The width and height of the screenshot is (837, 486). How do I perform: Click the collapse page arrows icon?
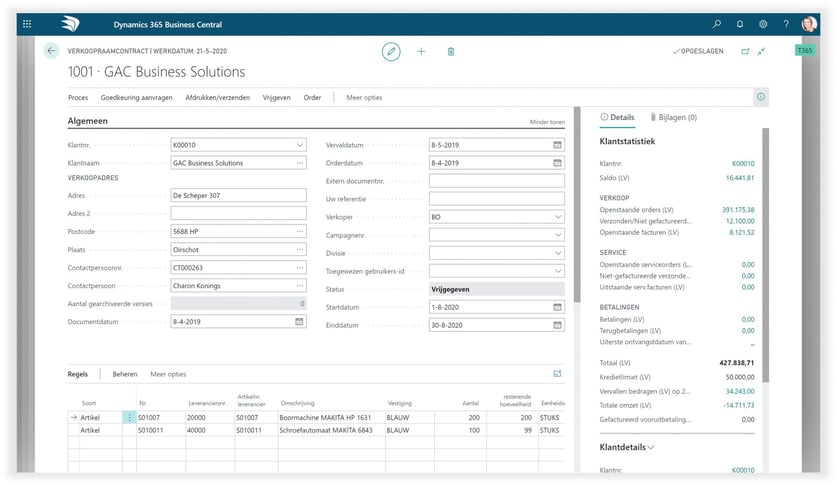tap(761, 51)
